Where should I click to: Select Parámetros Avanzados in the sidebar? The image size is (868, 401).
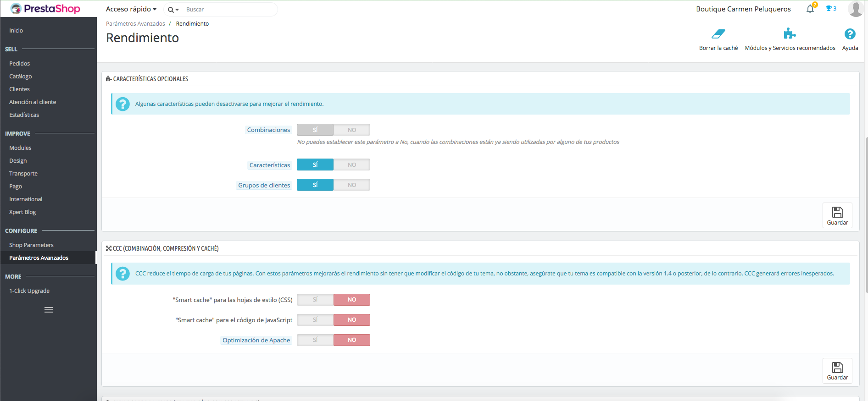coord(48,258)
